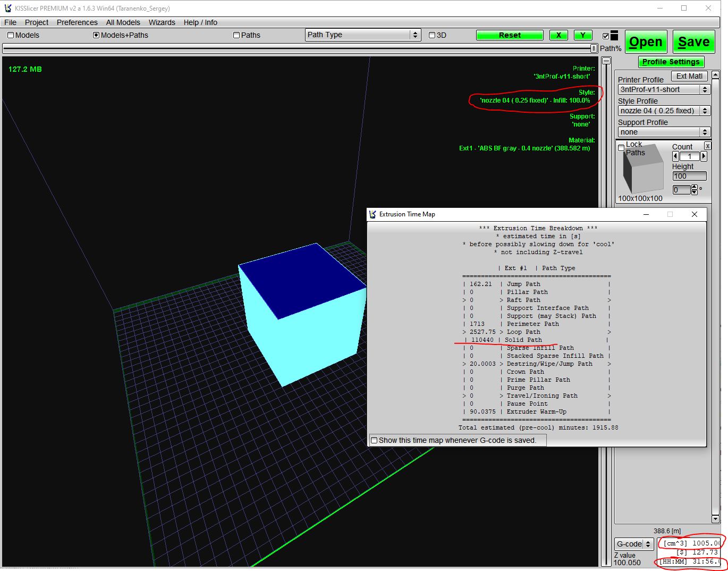Expand the Printer Profile dropdown

(664, 89)
